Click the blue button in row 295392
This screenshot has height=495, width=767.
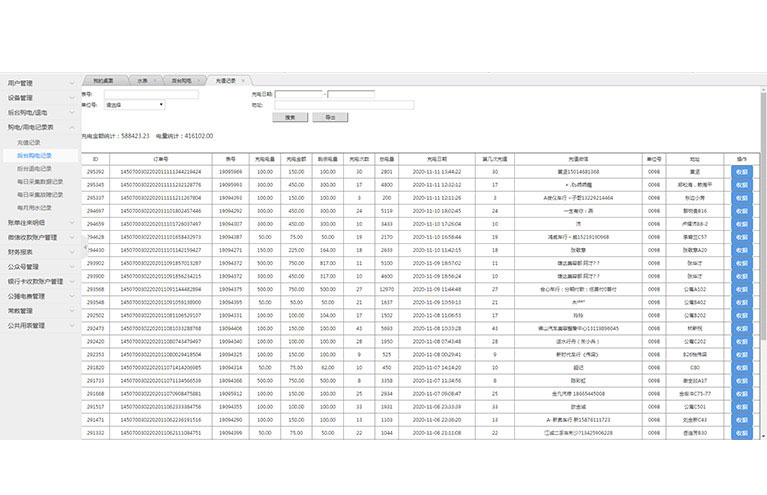point(742,172)
